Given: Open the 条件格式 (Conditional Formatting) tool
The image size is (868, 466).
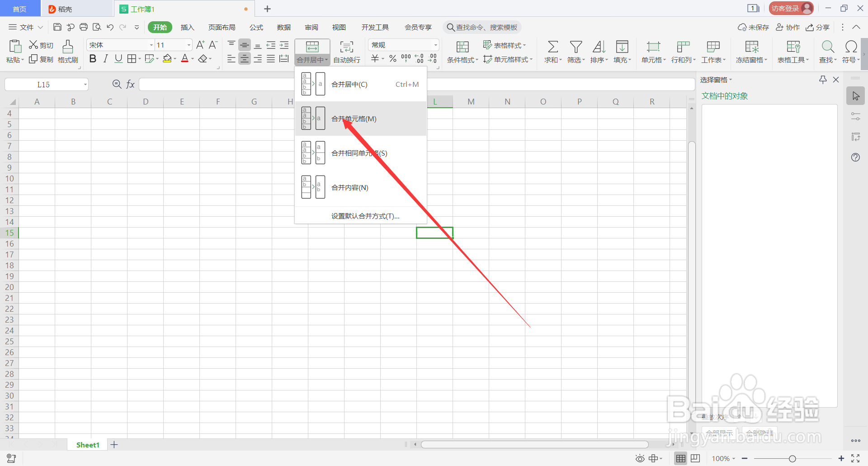Looking at the screenshot, I should (462, 51).
